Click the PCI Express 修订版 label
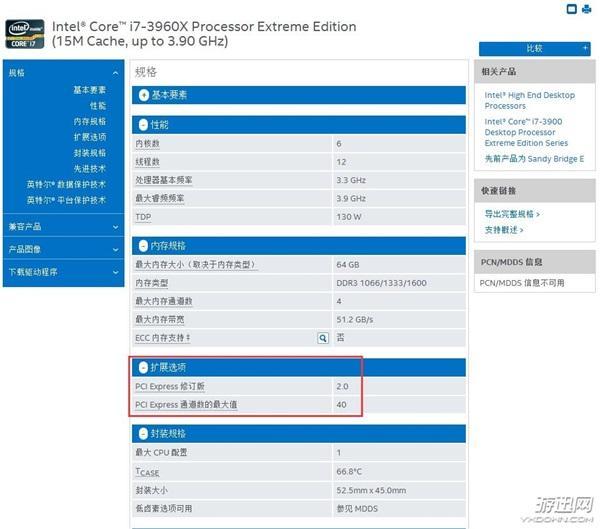This screenshot has height=529, width=600. pos(170,387)
